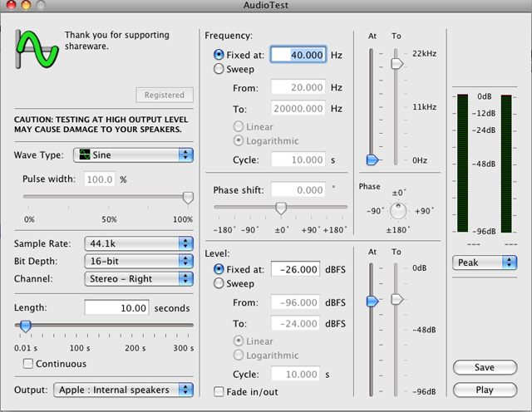This screenshot has height=412, width=532.
Task: Click the level 'To' vertical slider thumb
Action: pyautogui.click(x=397, y=299)
